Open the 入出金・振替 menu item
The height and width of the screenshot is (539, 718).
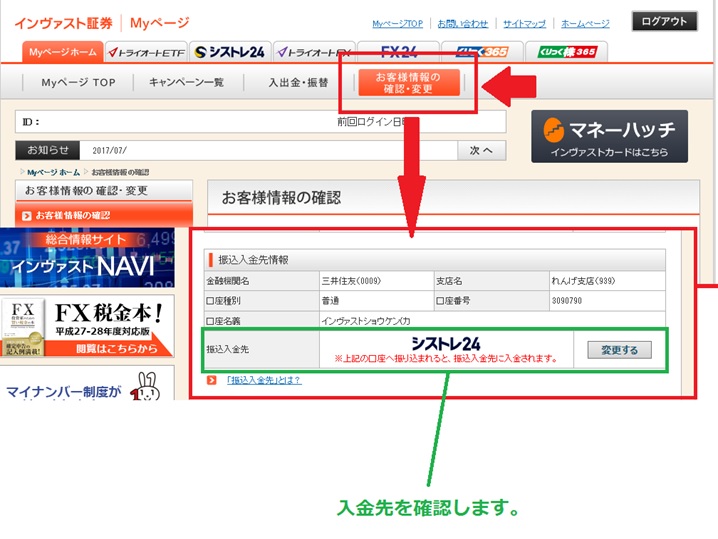point(298,82)
